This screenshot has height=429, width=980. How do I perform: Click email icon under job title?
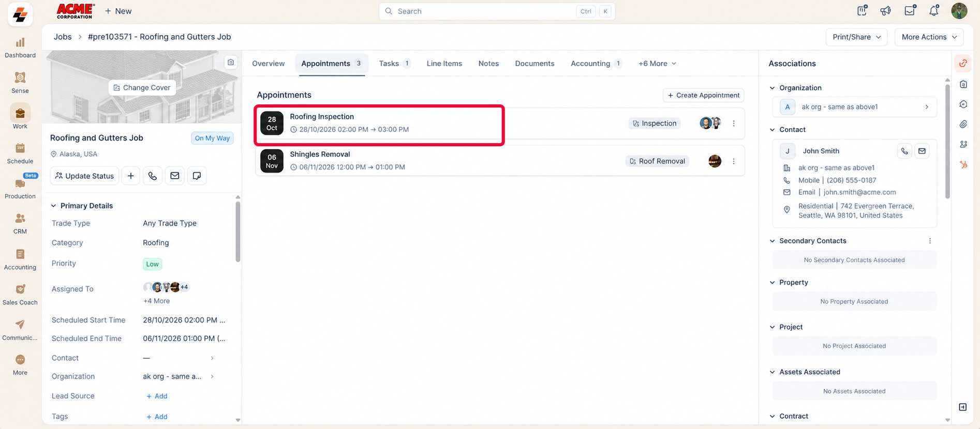pyautogui.click(x=175, y=176)
